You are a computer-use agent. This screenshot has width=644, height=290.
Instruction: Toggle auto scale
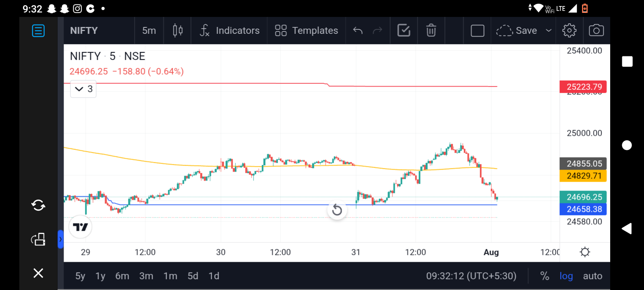click(592, 276)
